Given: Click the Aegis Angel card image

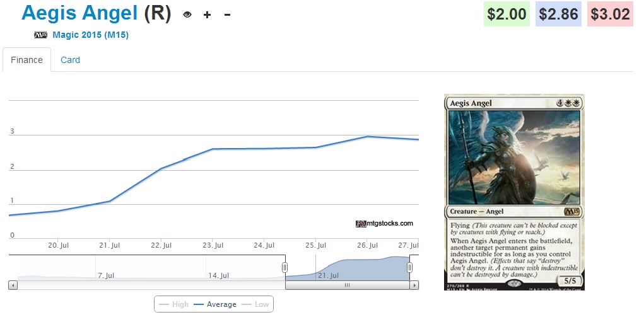Looking at the screenshot, I should (x=514, y=192).
